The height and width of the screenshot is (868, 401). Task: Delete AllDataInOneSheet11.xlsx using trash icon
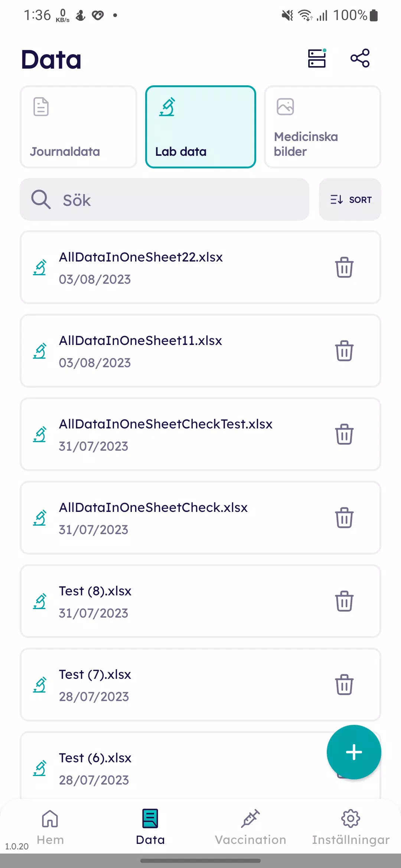point(344,351)
